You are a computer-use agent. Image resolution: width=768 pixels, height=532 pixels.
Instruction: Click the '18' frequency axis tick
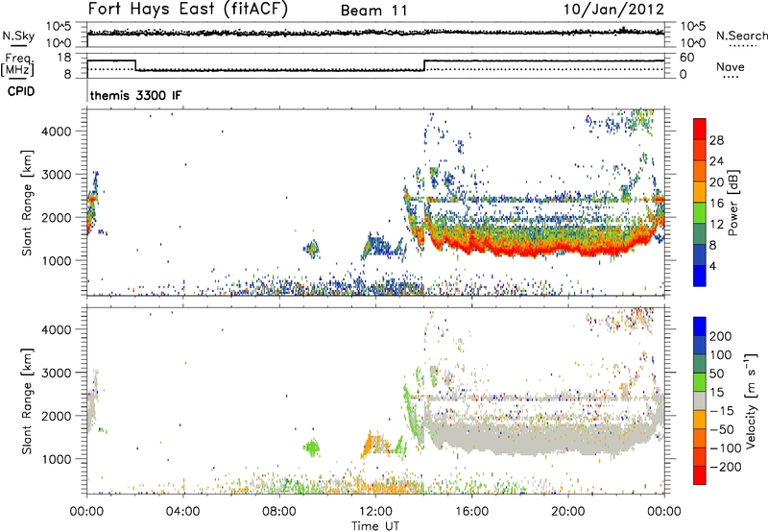tap(64, 58)
